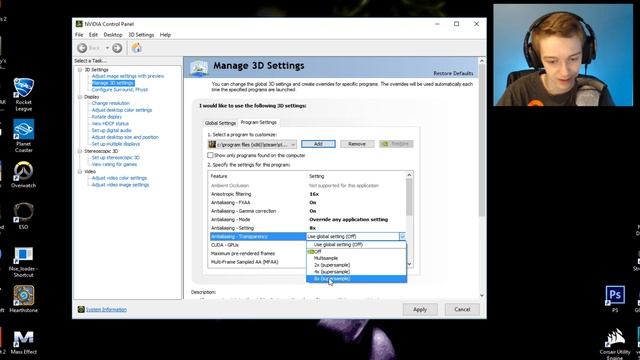The image size is (640, 360).
Task: Open 'Set up multiple displays' task
Action: pyautogui.click(x=116, y=144)
